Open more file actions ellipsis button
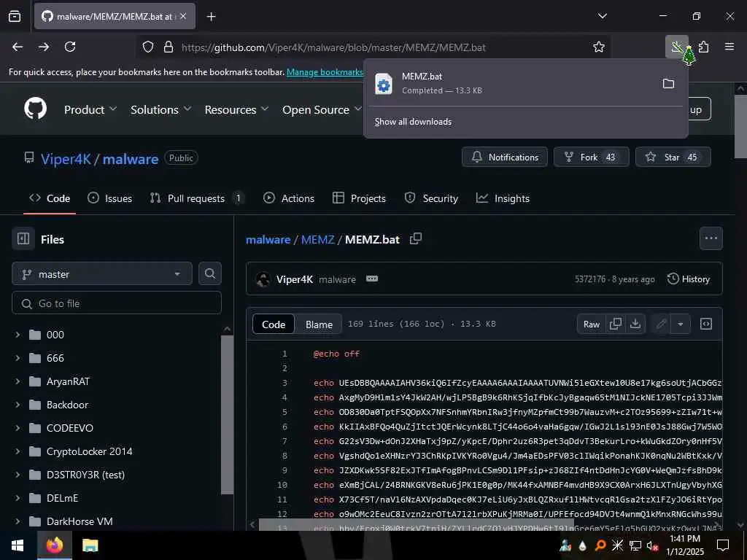The width and height of the screenshot is (747, 560). tap(711, 238)
